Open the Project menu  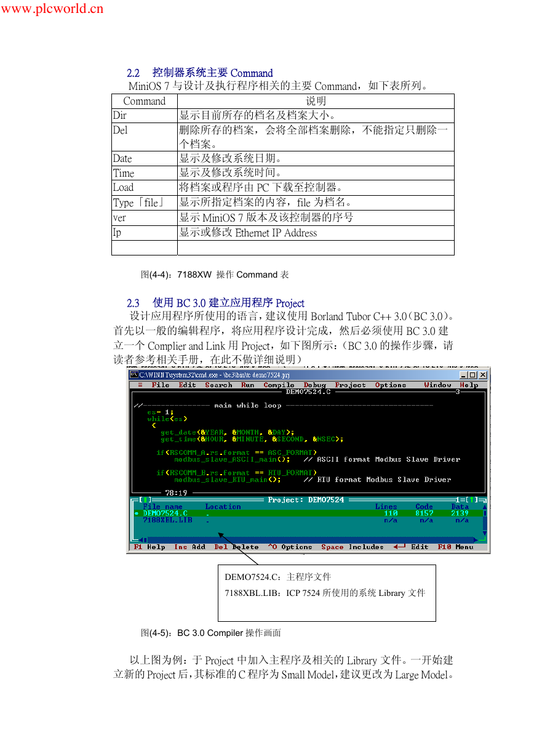point(350,385)
